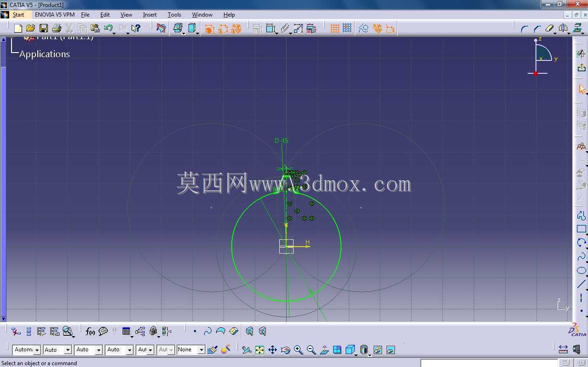Click the tree scrollbar down arrow
Viewport: 588px width, 367px height.
3,319
